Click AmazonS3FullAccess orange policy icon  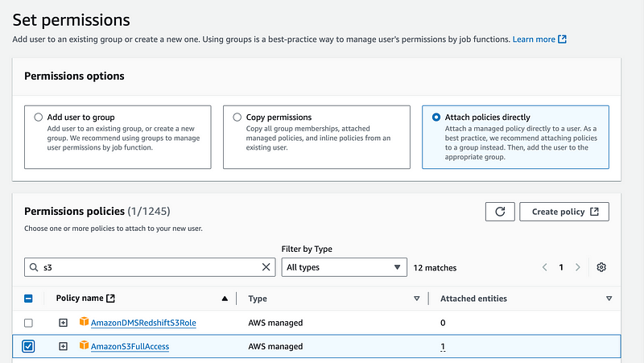pos(84,345)
